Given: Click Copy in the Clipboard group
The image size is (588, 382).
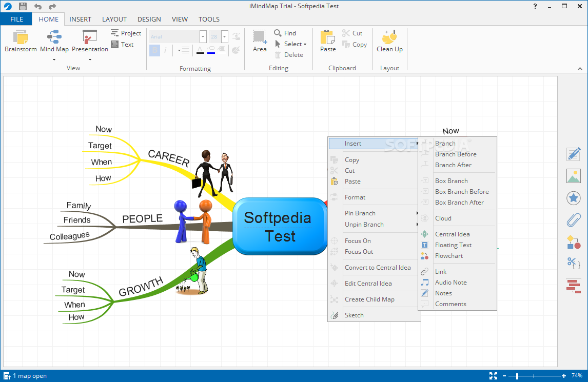Looking at the screenshot, I should [x=355, y=45].
